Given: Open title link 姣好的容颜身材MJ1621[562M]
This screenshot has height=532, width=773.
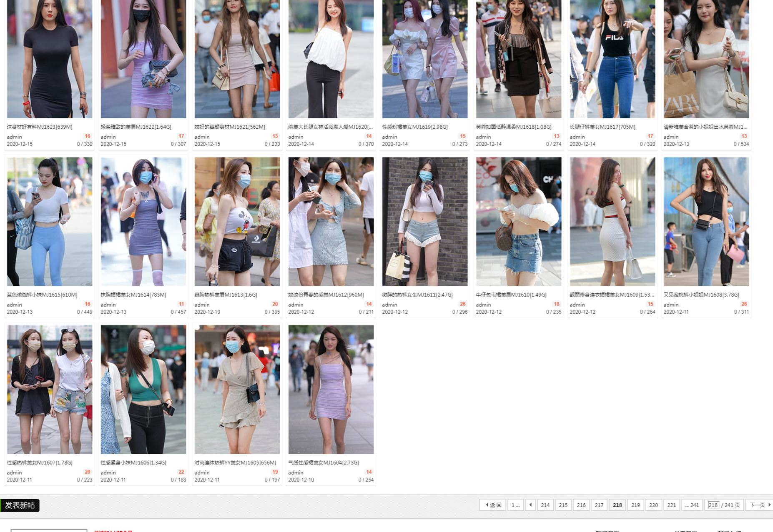Looking at the screenshot, I should coord(230,127).
